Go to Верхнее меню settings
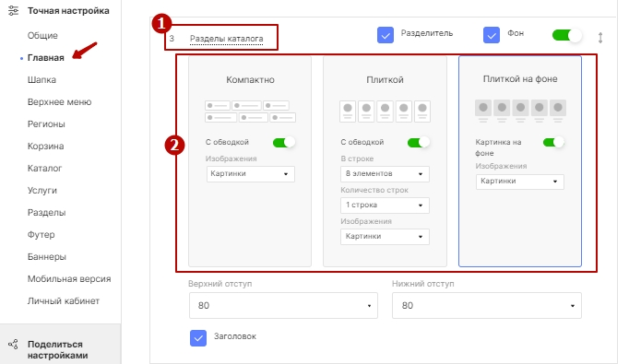 coord(59,101)
